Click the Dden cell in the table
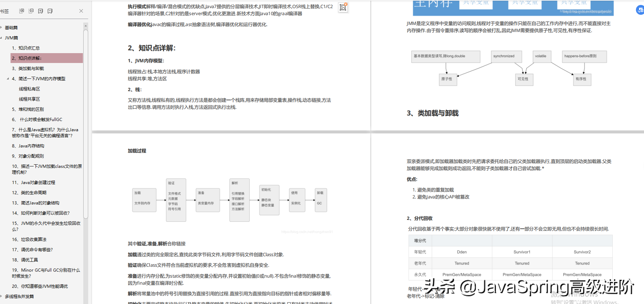The image size is (644, 304). [462, 252]
